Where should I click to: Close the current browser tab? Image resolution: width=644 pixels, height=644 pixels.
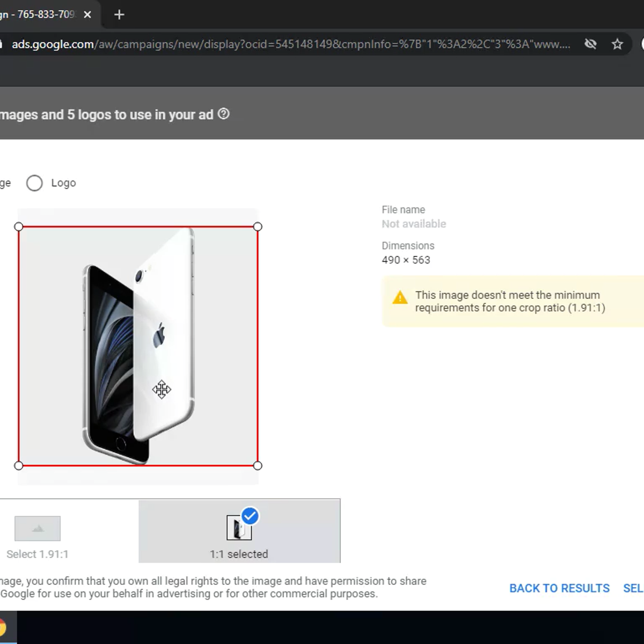pos(87,14)
